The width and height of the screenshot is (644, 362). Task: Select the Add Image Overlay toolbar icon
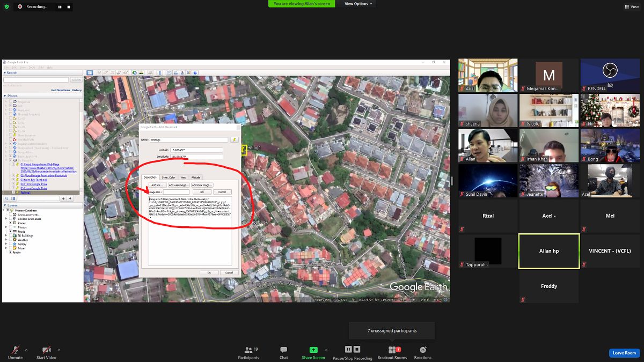pos(119,72)
